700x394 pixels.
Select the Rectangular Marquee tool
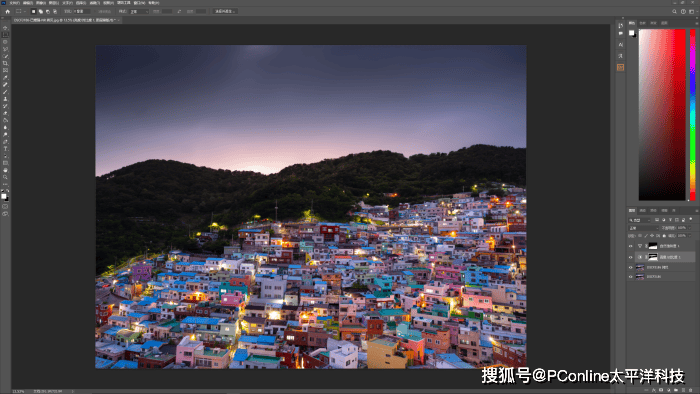click(x=5, y=35)
